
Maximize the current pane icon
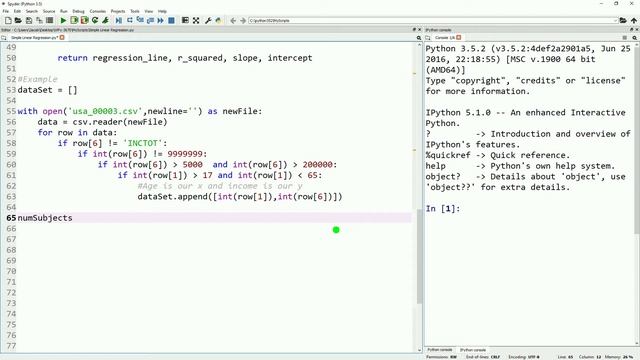pos(185,20)
